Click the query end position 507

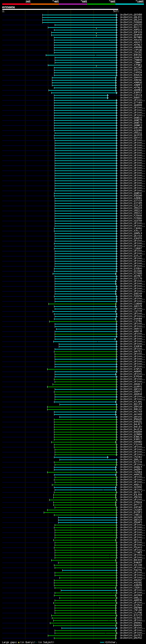coord(115,11)
